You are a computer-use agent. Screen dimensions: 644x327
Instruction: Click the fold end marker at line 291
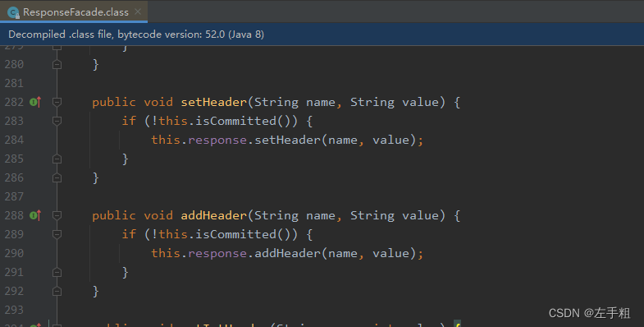[57, 272]
